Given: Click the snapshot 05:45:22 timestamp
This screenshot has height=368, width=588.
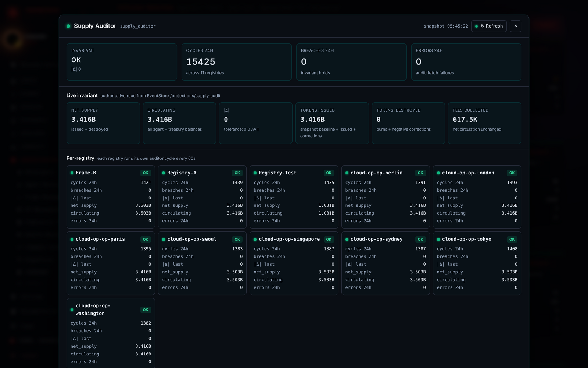Looking at the screenshot, I should 446,26.
